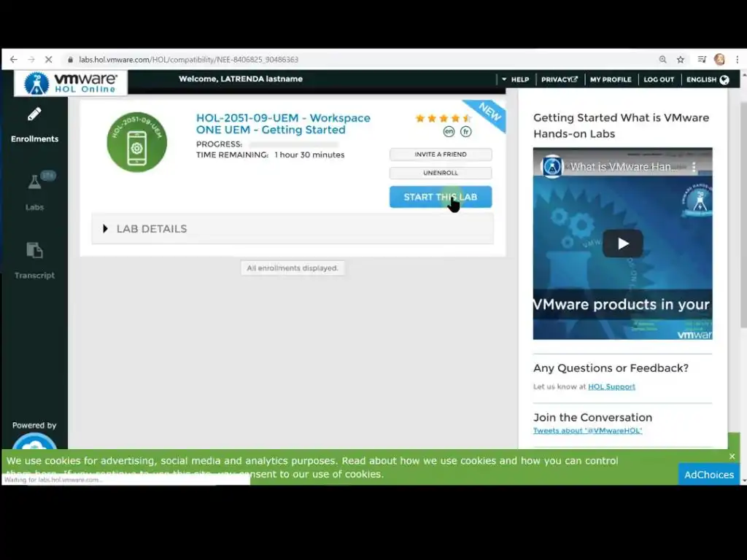Click the padlock site info icon
Screen dimensions: 747x560
coord(71,60)
